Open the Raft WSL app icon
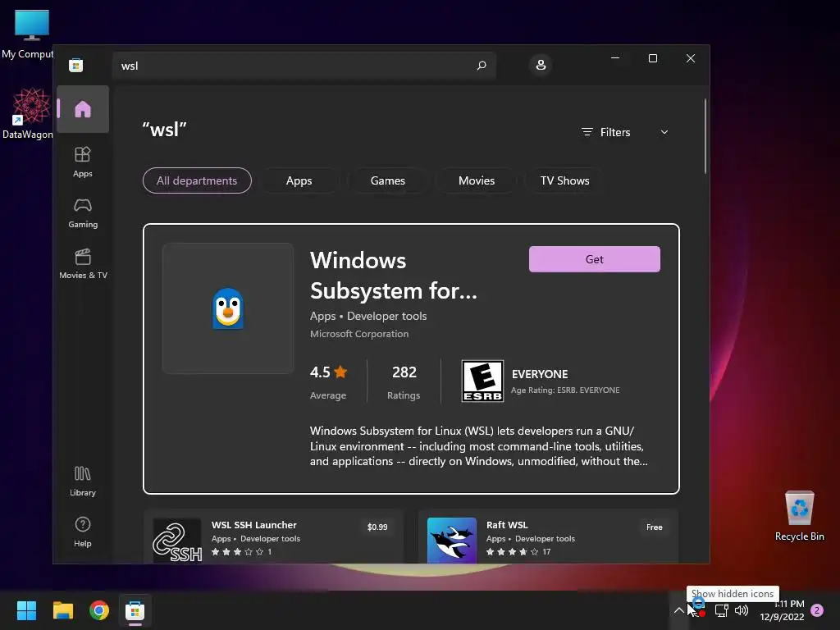Viewport: 840px width, 630px height. pos(452,541)
